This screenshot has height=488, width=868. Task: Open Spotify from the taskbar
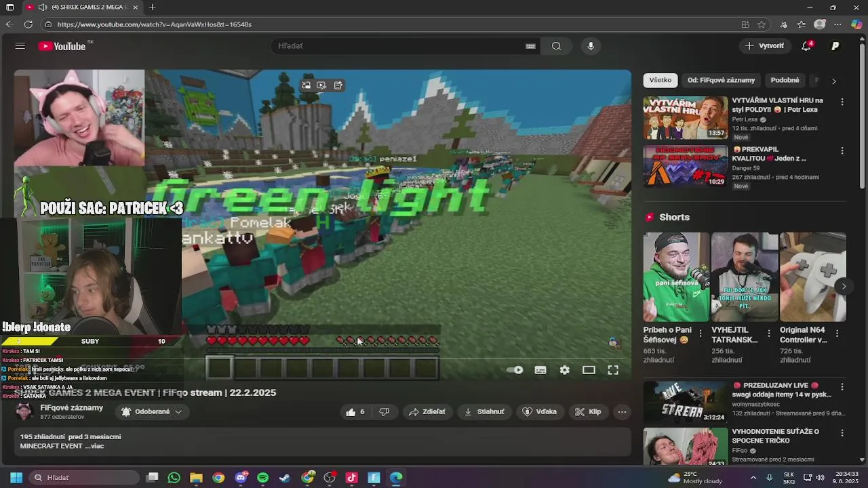tap(262, 477)
